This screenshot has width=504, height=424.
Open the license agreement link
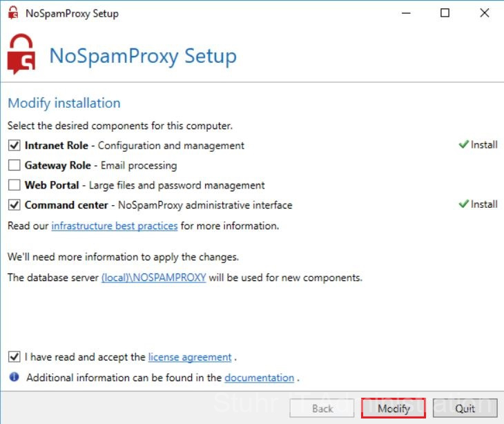click(190, 357)
